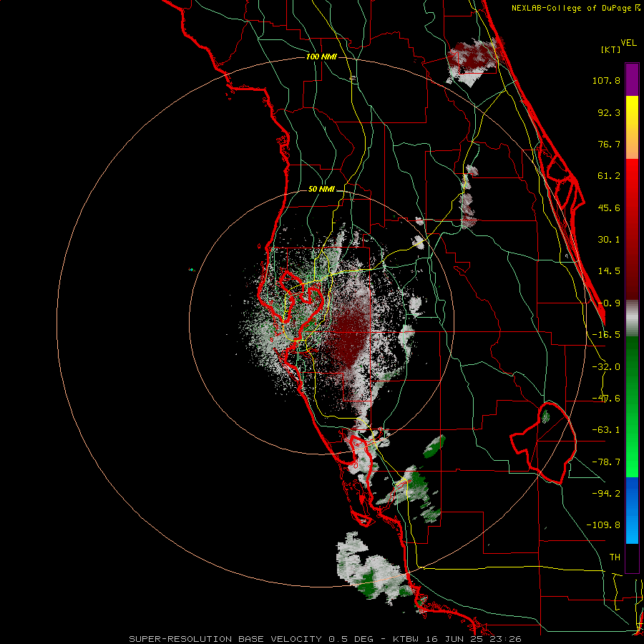The width and height of the screenshot is (644, 644).
Task: Click the -94.2 velocity scale value
Action: [606, 493]
